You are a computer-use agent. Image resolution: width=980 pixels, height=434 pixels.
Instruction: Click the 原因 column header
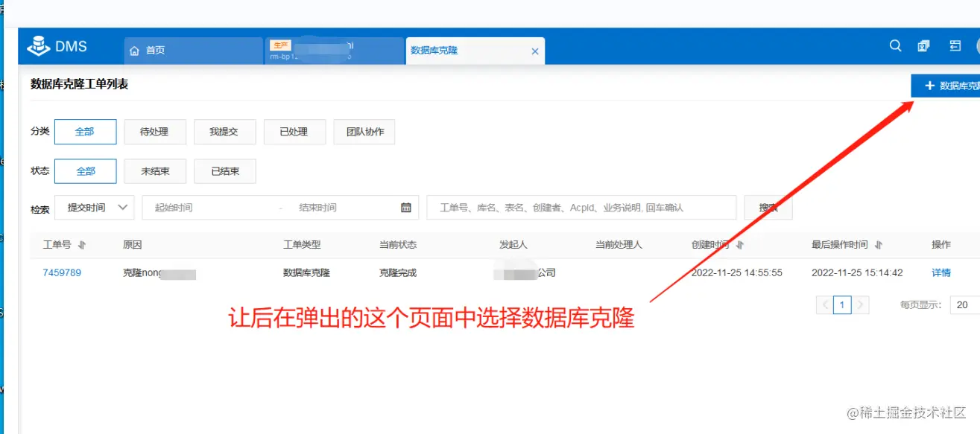tap(132, 244)
